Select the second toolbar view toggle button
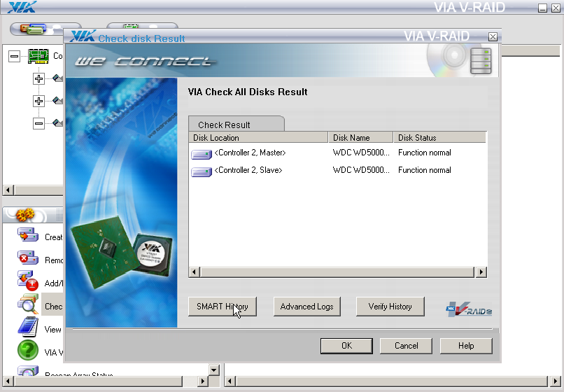 point(142,27)
